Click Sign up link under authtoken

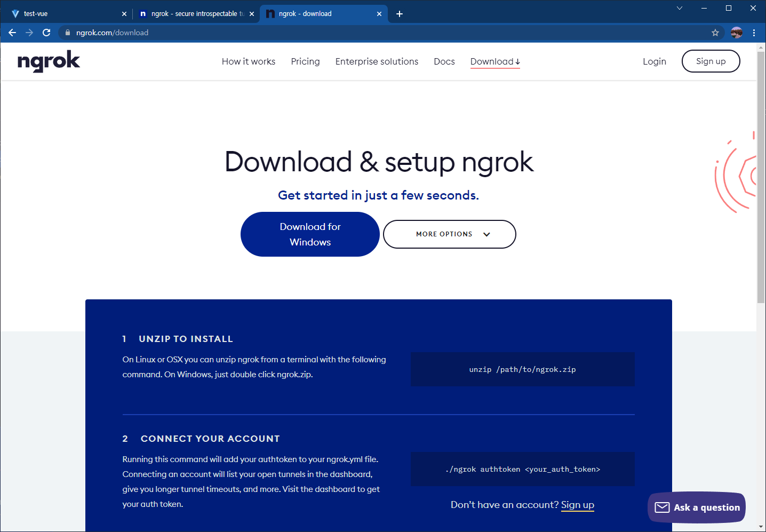[x=577, y=505]
